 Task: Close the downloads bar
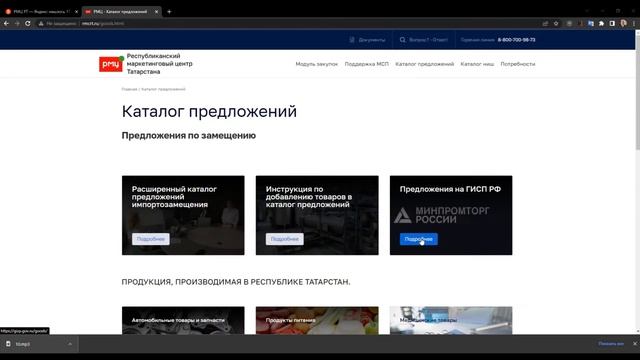point(635,344)
